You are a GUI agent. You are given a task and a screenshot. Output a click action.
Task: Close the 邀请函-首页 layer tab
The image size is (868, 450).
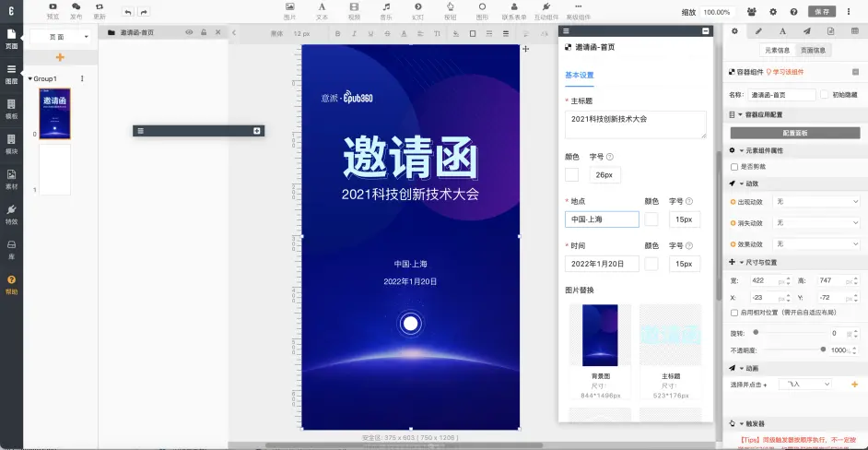coord(217,32)
